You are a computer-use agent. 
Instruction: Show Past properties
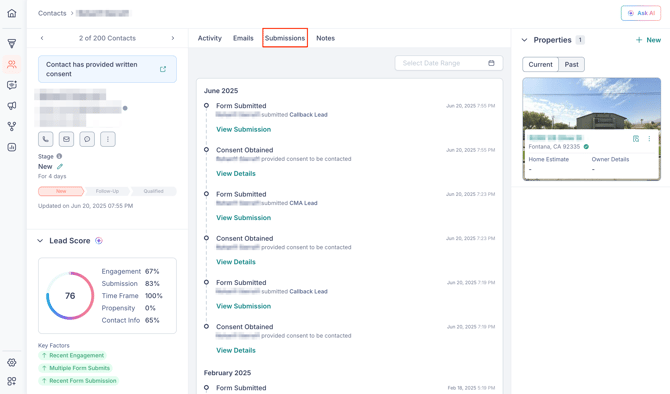(x=571, y=65)
